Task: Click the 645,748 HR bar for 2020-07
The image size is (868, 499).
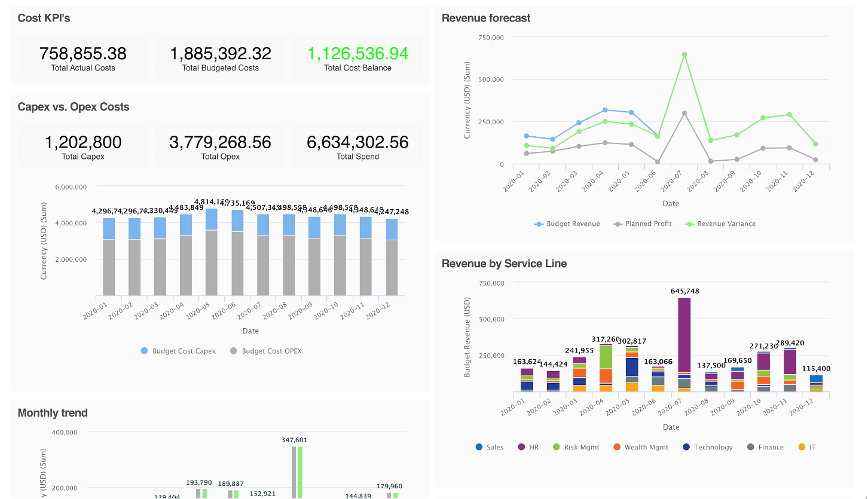Action: click(684, 335)
